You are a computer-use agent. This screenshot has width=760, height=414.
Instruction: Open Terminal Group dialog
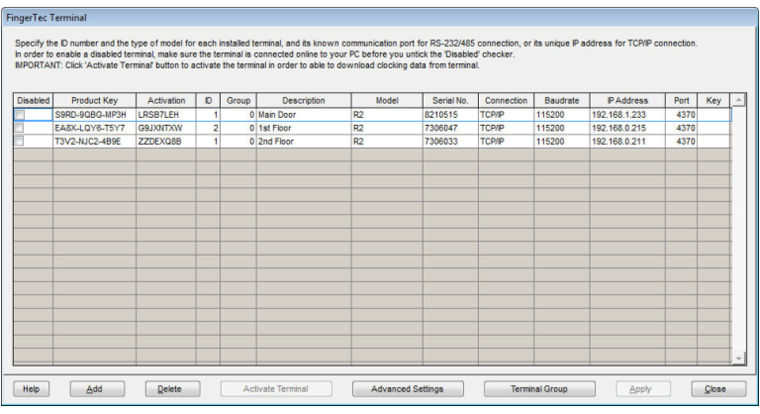tap(539, 389)
